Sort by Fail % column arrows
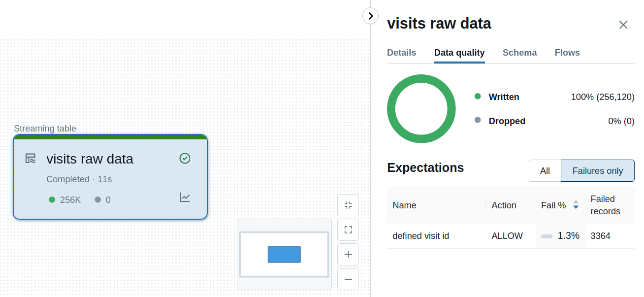 pos(576,205)
